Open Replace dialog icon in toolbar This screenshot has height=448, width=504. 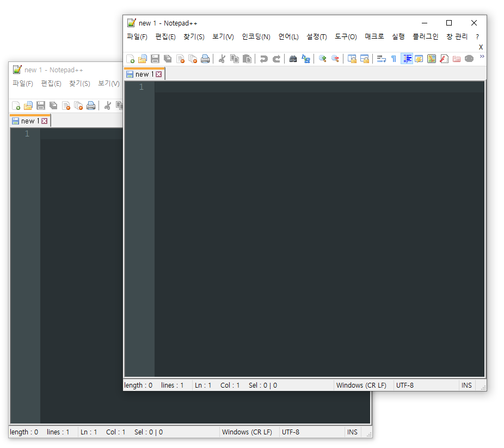pyautogui.click(x=306, y=59)
